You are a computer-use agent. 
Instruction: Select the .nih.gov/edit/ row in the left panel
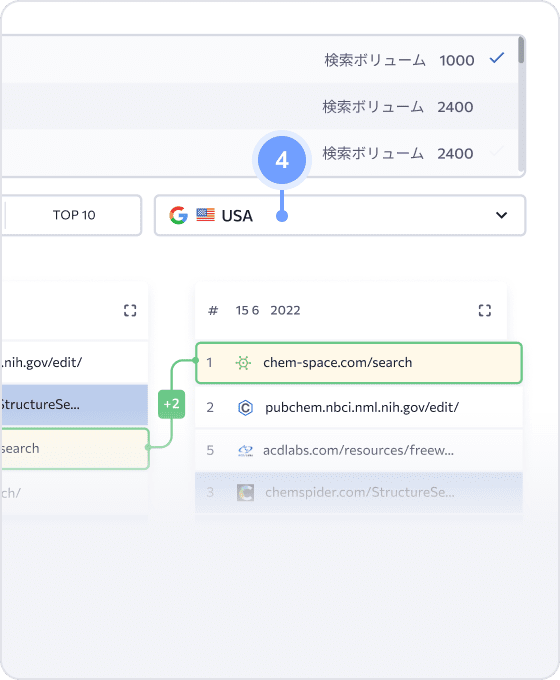[74, 363]
